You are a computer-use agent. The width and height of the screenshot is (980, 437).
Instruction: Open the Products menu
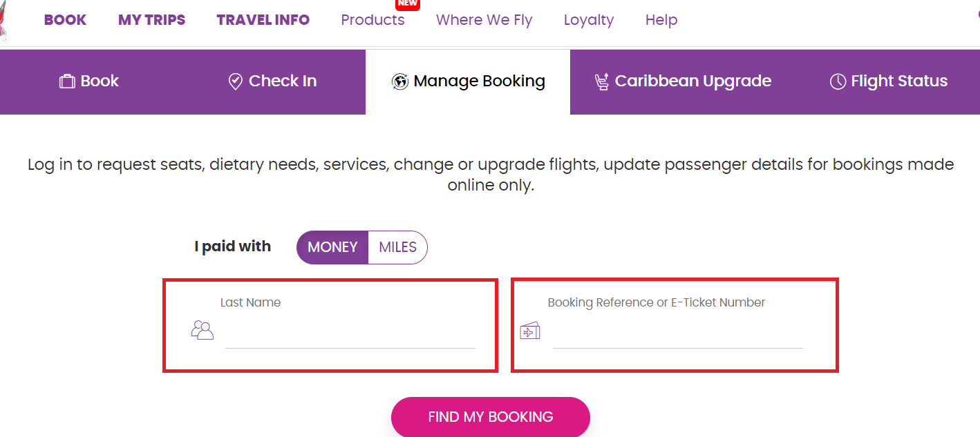pyautogui.click(x=373, y=20)
